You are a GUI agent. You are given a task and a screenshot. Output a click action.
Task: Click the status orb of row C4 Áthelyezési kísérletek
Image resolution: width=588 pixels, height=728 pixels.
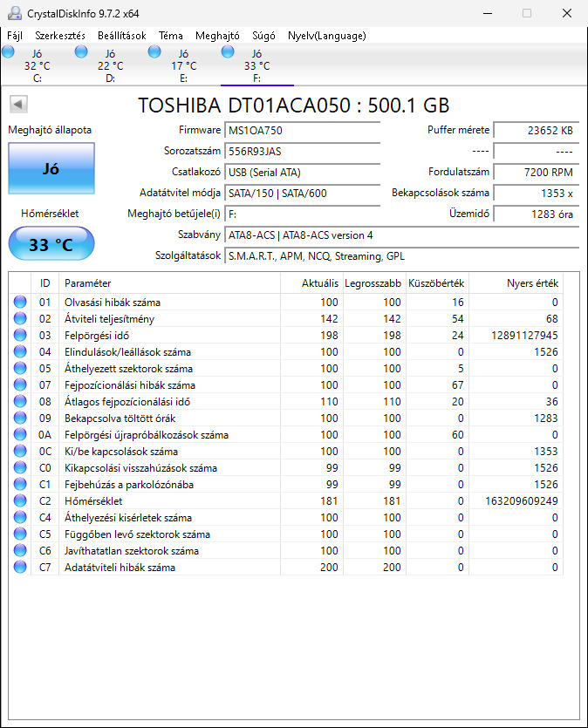[x=20, y=517]
